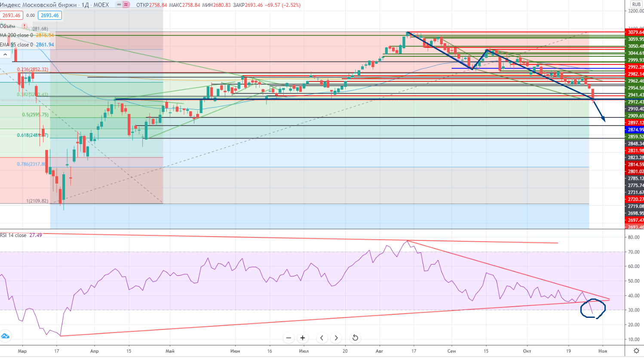The image size is (644, 360).
Task: Zoom in the chart with plus button
Action: pos(303,338)
